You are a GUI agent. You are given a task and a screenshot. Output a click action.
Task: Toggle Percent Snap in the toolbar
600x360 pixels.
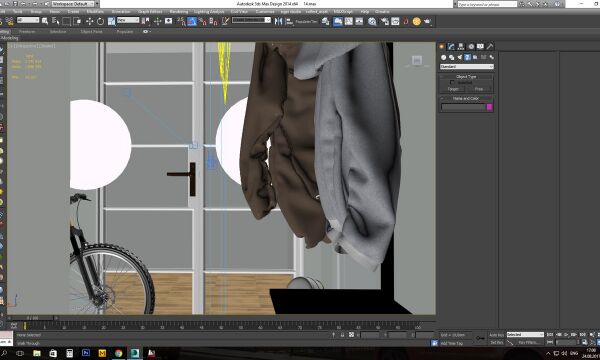203,21
